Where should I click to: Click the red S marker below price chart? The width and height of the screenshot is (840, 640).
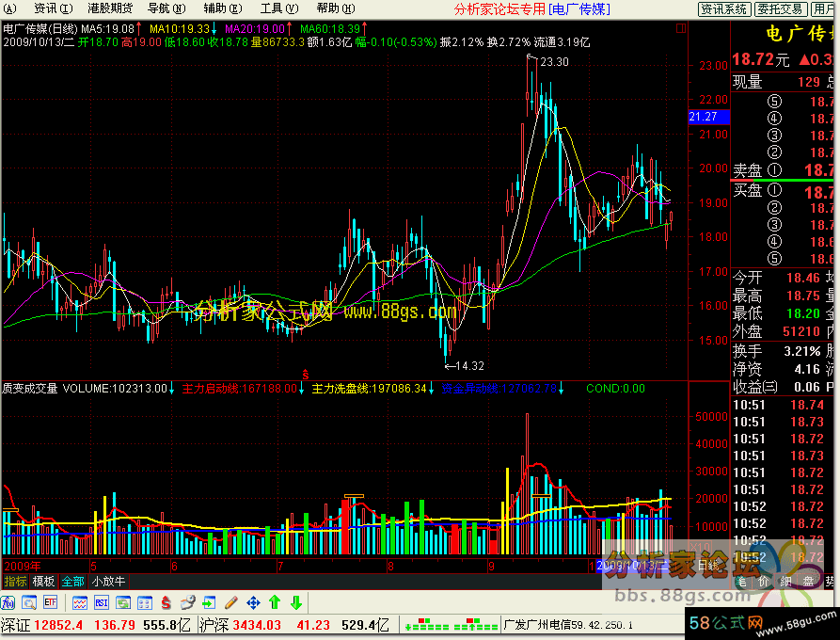(x=306, y=375)
